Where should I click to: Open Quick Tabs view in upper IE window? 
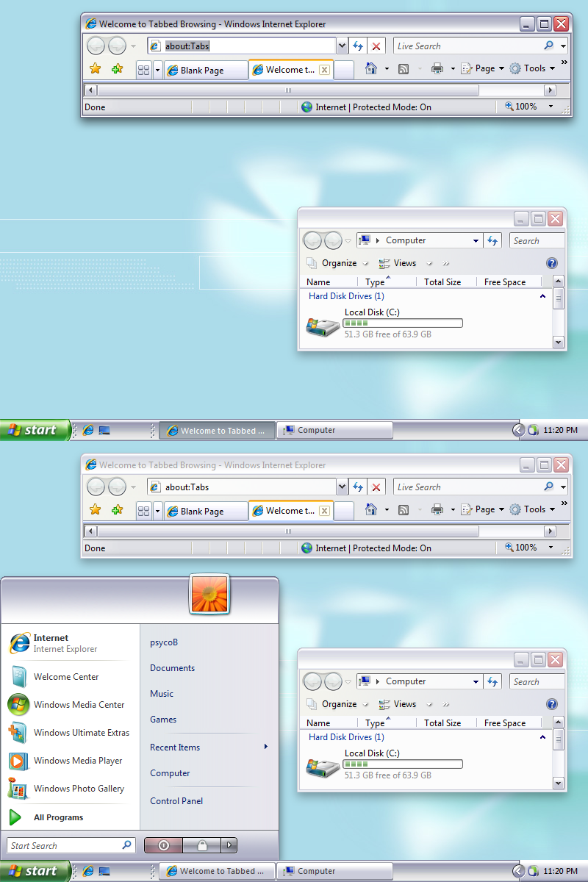tap(144, 70)
